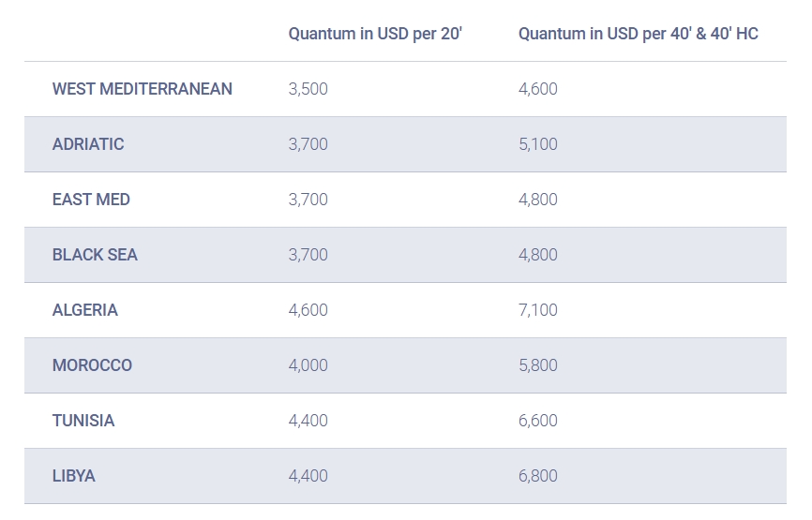Select the 5,800 value in Morocco row

538,365
